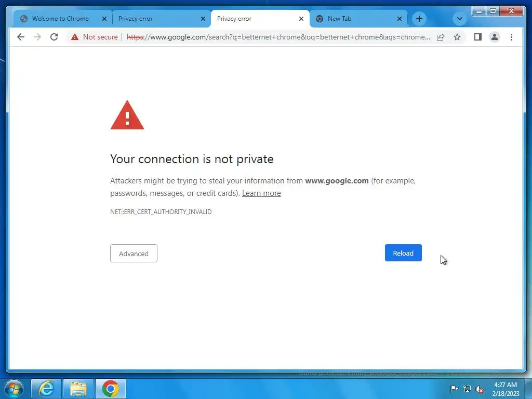This screenshot has height=399, width=532.
Task: Go back to the previous page
Action: (21, 37)
